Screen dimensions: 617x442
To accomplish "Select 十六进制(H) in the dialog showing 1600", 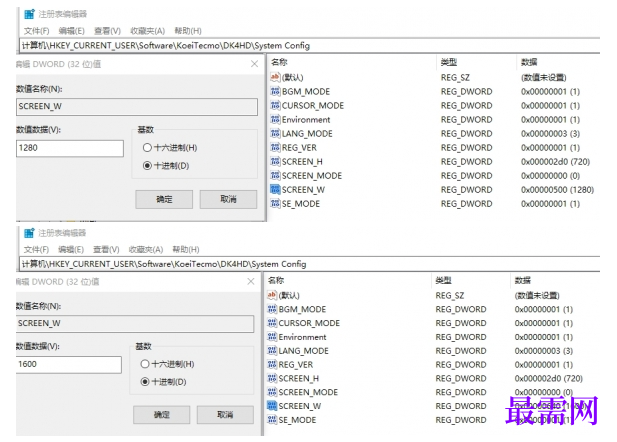I will [145, 364].
